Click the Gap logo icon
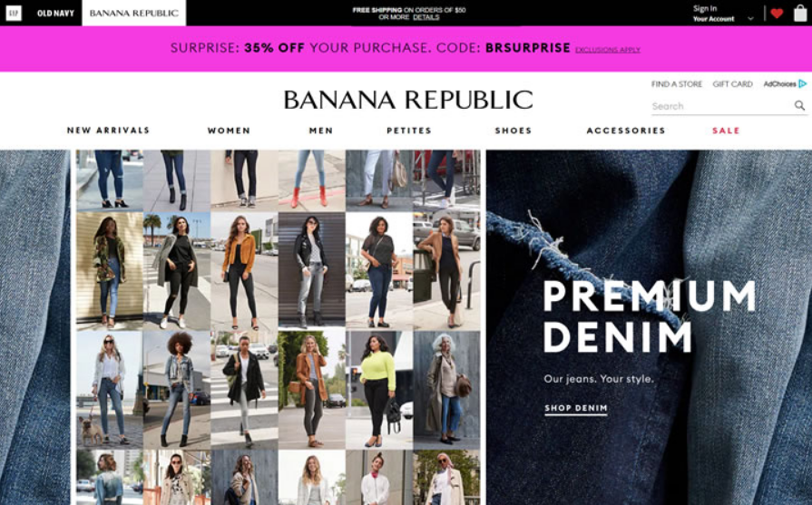812x505 pixels. coord(14,13)
